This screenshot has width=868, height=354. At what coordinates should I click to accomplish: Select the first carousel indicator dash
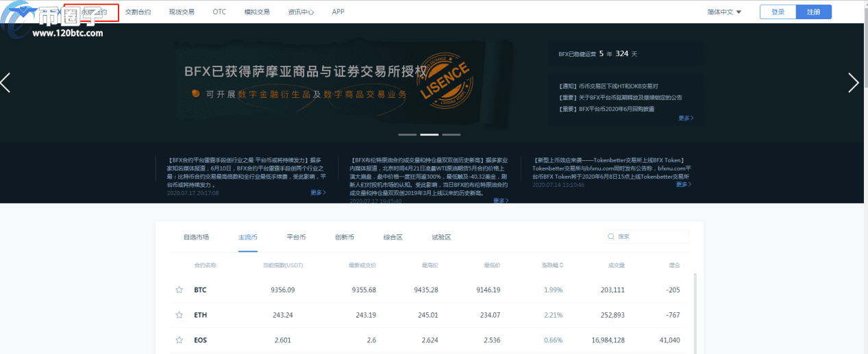tap(407, 134)
